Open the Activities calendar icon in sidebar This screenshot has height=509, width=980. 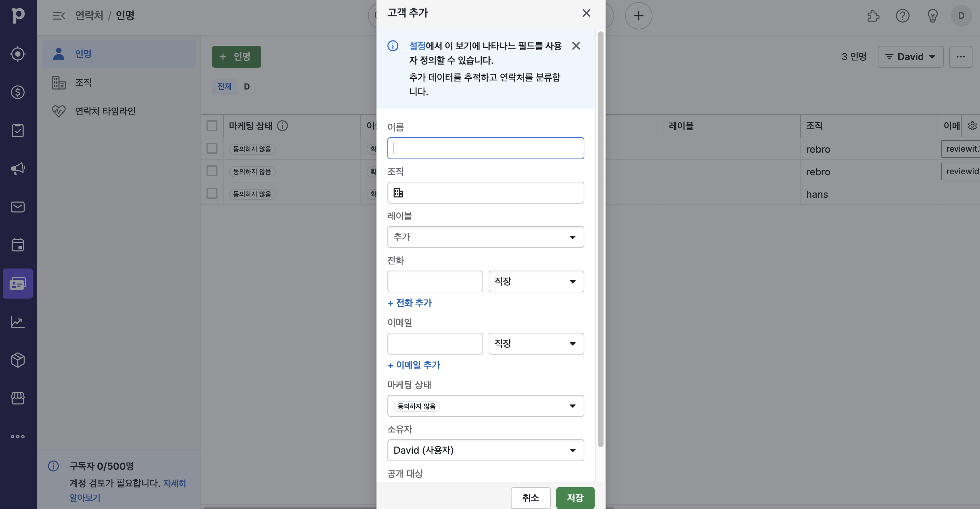pyautogui.click(x=17, y=245)
